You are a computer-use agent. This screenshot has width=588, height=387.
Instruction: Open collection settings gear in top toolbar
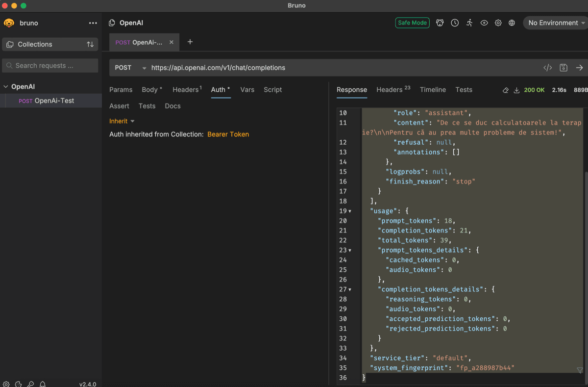click(498, 23)
